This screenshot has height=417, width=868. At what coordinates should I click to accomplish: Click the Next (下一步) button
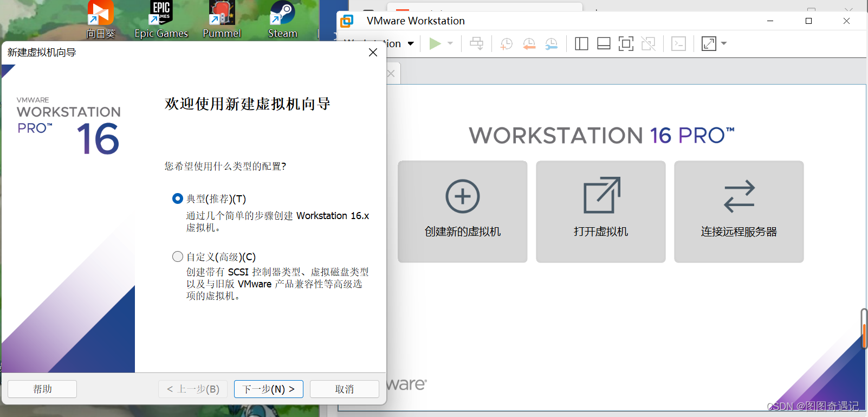[x=269, y=389]
